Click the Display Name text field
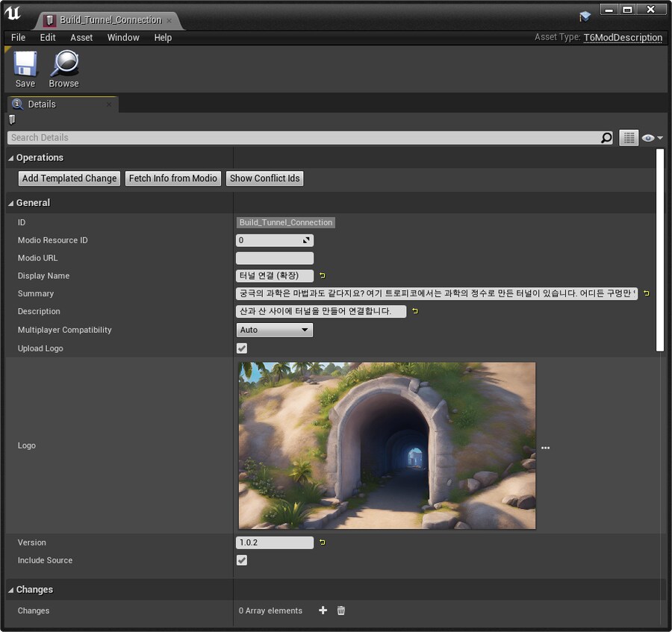The height and width of the screenshot is (632, 672). coord(275,275)
